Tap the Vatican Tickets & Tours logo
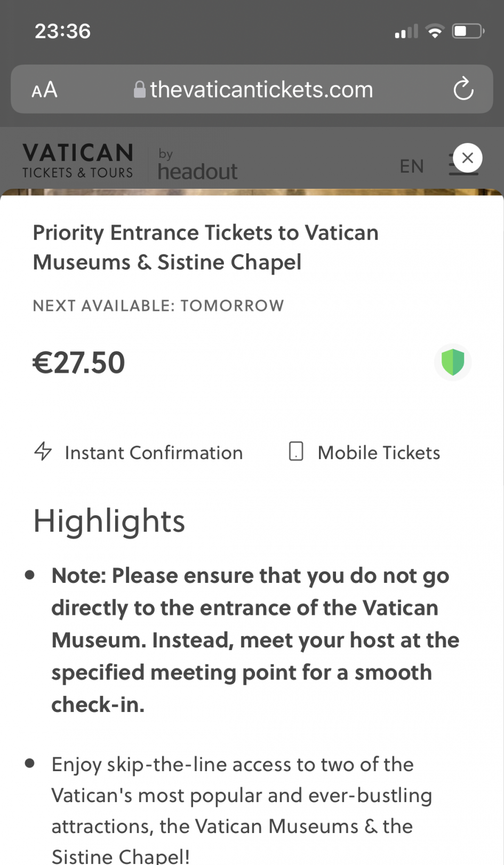Viewport: 504px width, 865px height. [78, 161]
